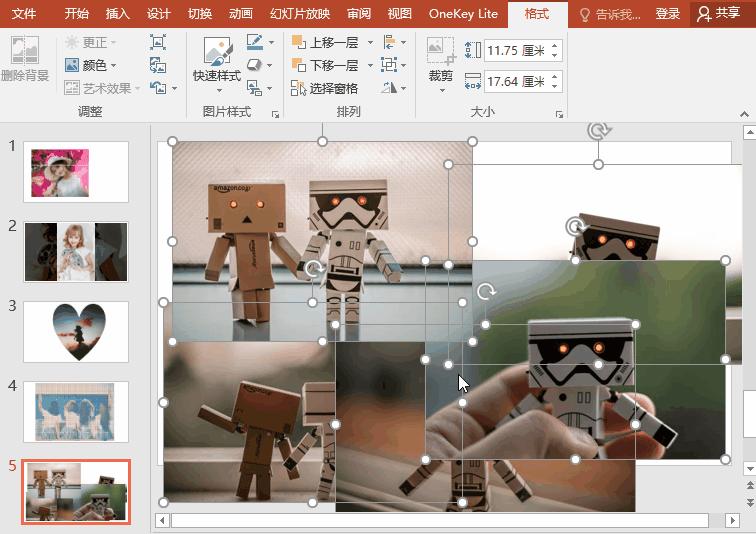Open the Selection Pane (选择窗格)
This screenshot has height=534, width=756.
tap(326, 88)
